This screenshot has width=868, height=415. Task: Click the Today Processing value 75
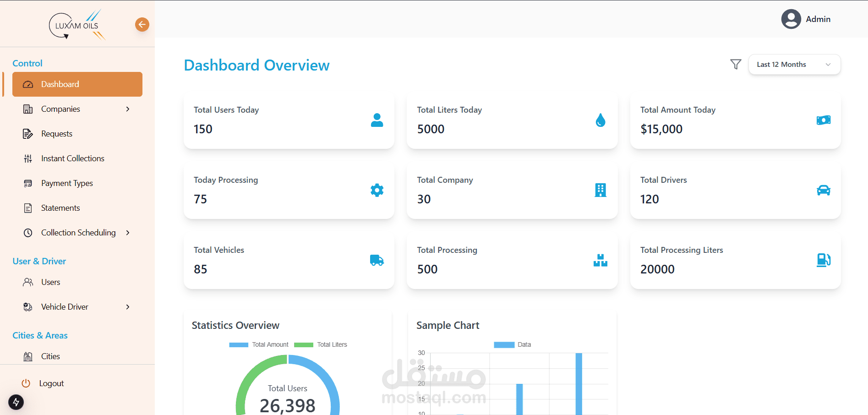200,199
